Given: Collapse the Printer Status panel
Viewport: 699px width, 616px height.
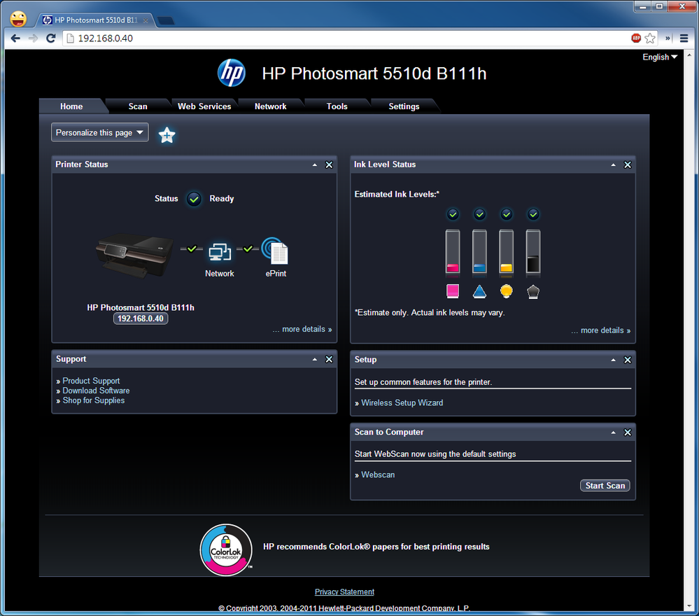Looking at the screenshot, I should pos(315,165).
